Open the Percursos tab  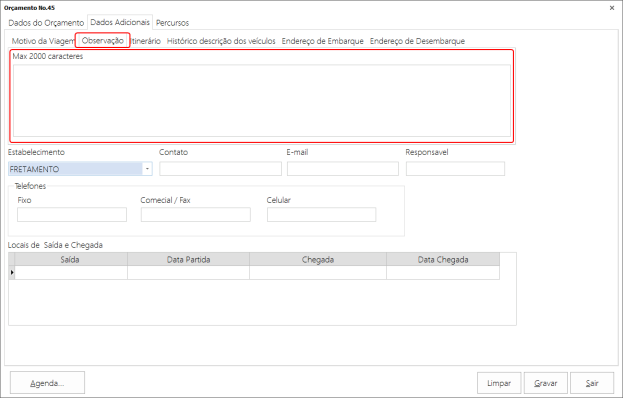pyautogui.click(x=172, y=23)
